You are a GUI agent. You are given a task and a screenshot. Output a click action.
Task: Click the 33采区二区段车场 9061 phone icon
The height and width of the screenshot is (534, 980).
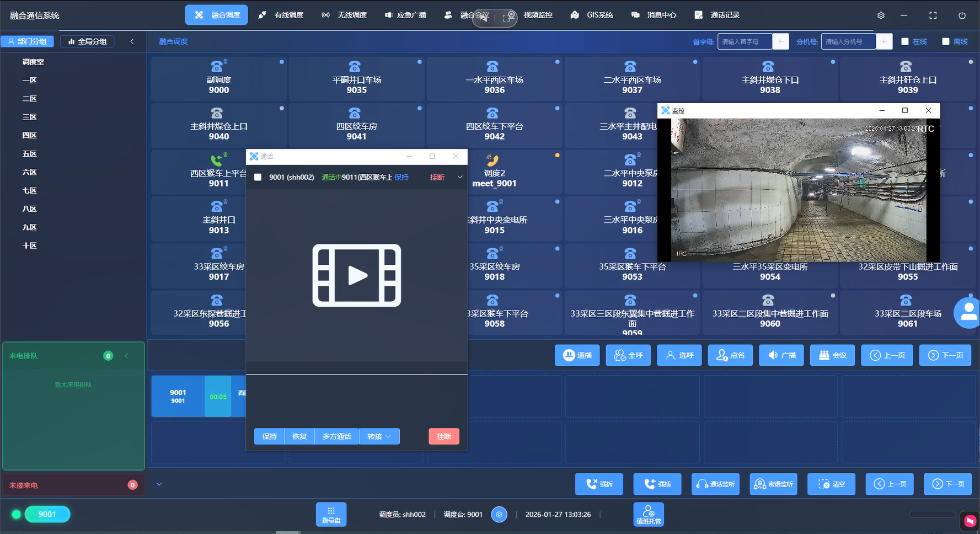tap(906, 300)
